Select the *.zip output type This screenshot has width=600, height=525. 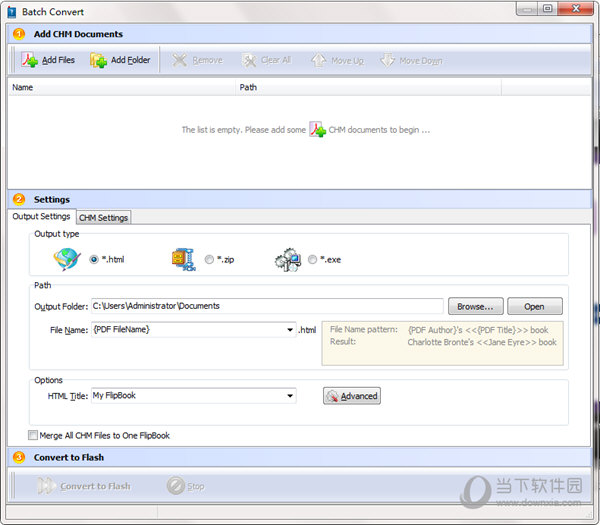209,259
